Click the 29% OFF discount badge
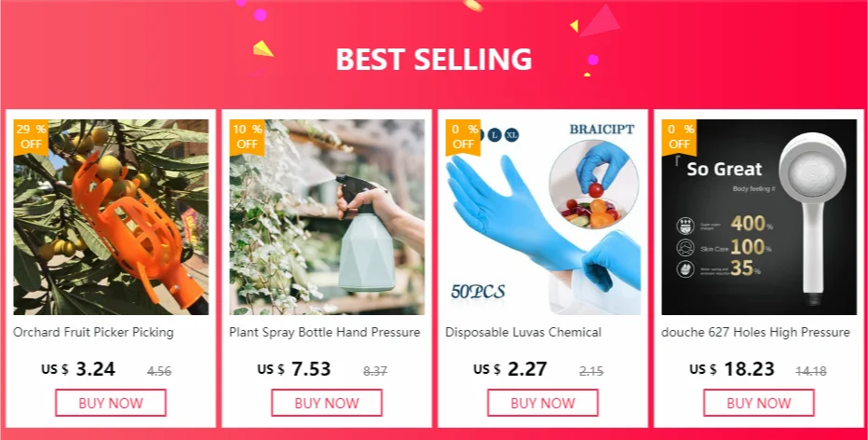 pyautogui.click(x=31, y=137)
